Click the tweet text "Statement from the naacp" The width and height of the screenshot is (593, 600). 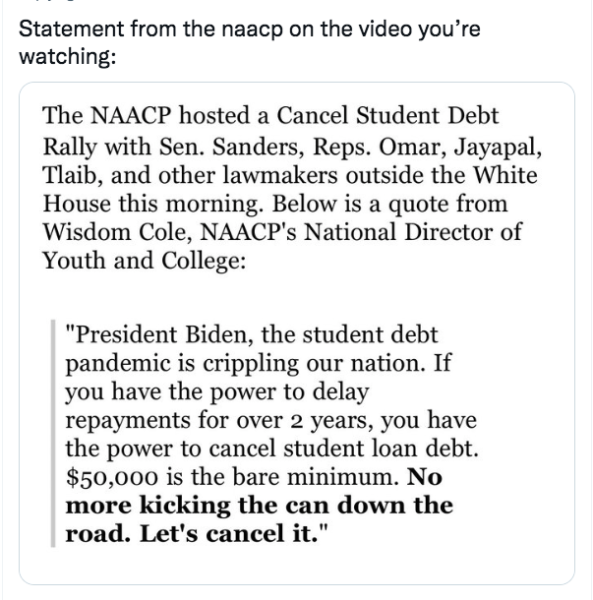151,29
